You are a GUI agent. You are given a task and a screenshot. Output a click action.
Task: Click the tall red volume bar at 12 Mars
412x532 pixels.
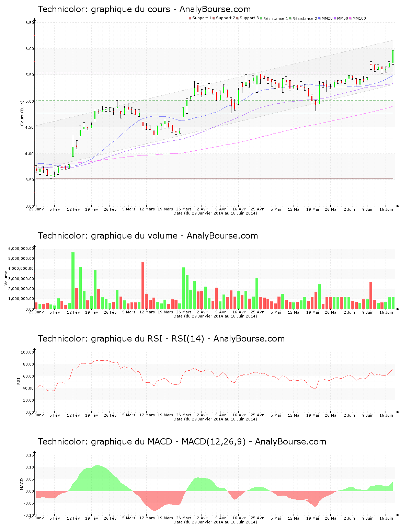tap(143, 286)
